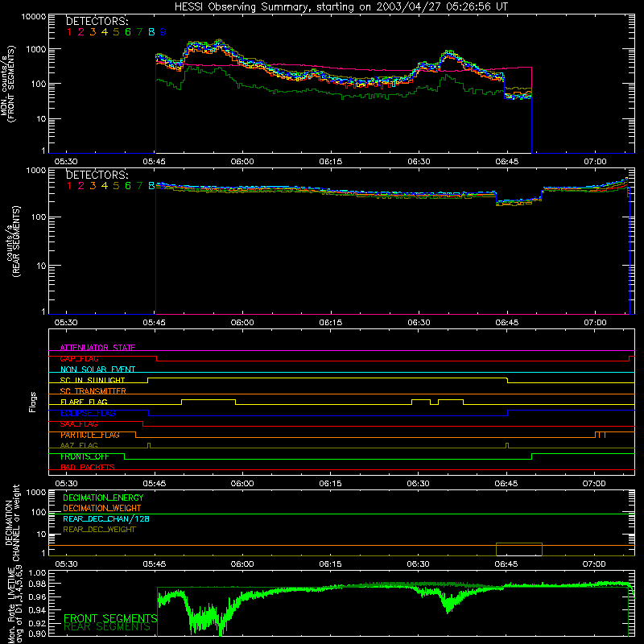Select detector 1 in rear segments legend
The height and width of the screenshot is (644, 644).
pyautogui.click(x=69, y=186)
